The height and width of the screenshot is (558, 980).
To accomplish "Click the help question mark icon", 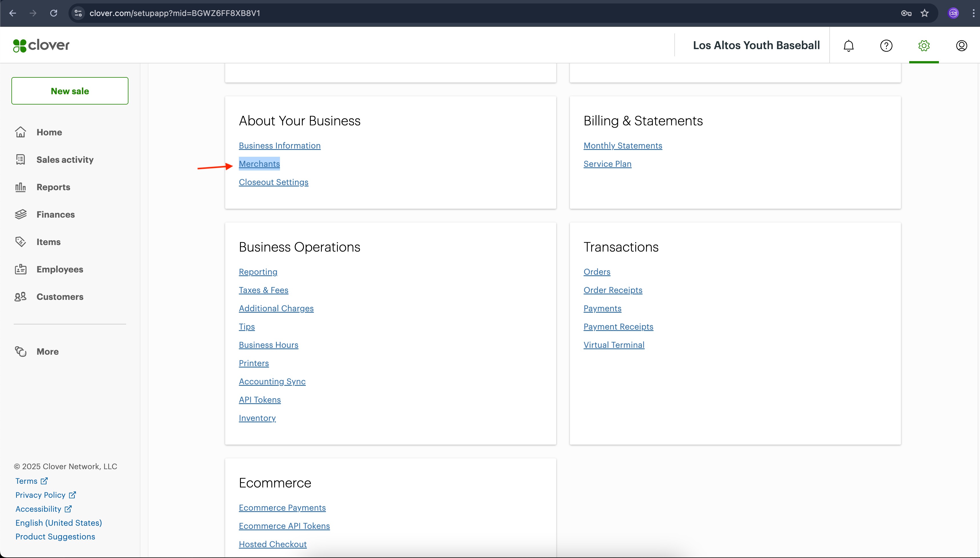I will pos(886,46).
